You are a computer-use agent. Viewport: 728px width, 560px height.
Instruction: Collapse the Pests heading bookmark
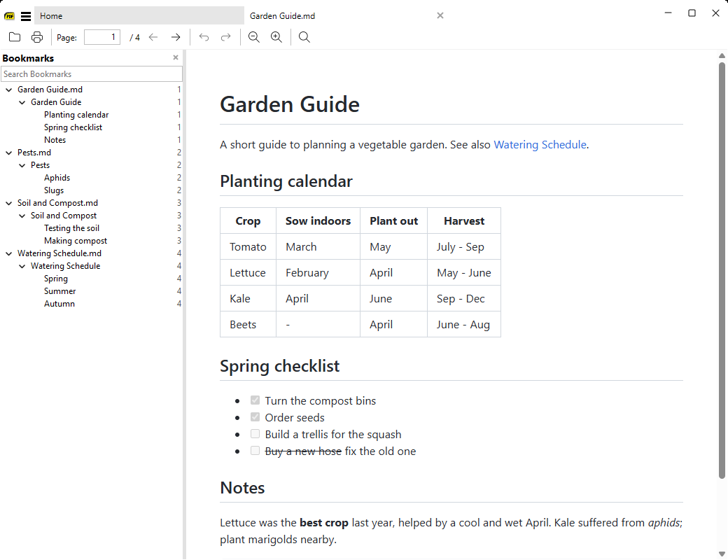tap(22, 165)
